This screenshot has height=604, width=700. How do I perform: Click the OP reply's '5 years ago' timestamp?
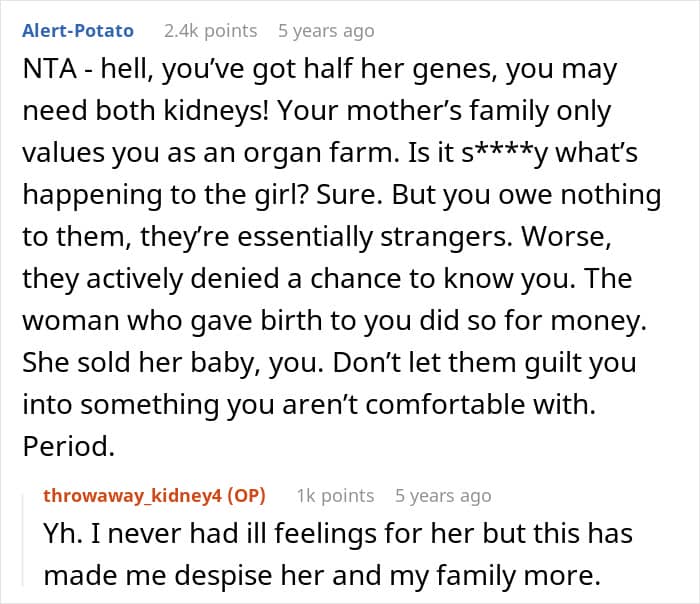coord(443,496)
